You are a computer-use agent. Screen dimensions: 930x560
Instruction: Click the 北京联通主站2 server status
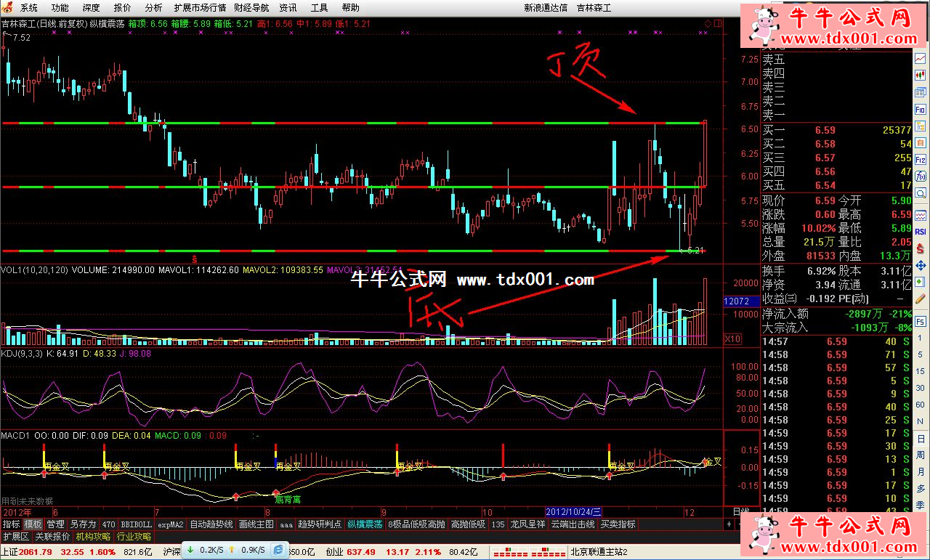point(599,552)
